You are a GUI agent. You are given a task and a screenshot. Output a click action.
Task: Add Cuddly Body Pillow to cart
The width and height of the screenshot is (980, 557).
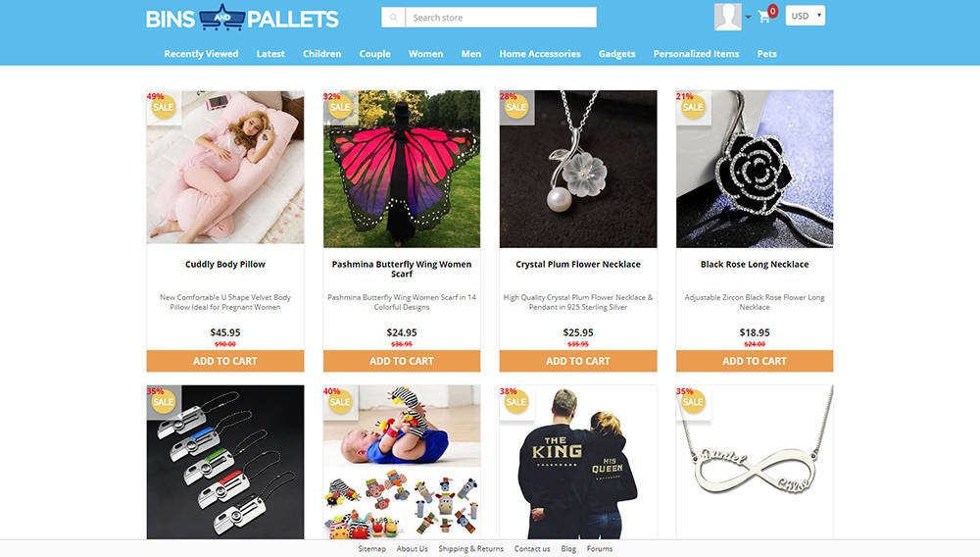[225, 361]
